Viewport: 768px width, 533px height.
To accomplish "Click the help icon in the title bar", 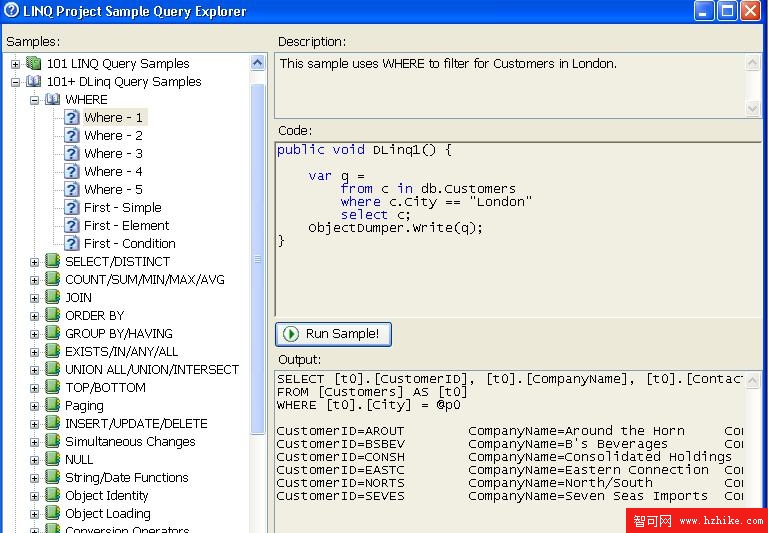I will (11, 10).
